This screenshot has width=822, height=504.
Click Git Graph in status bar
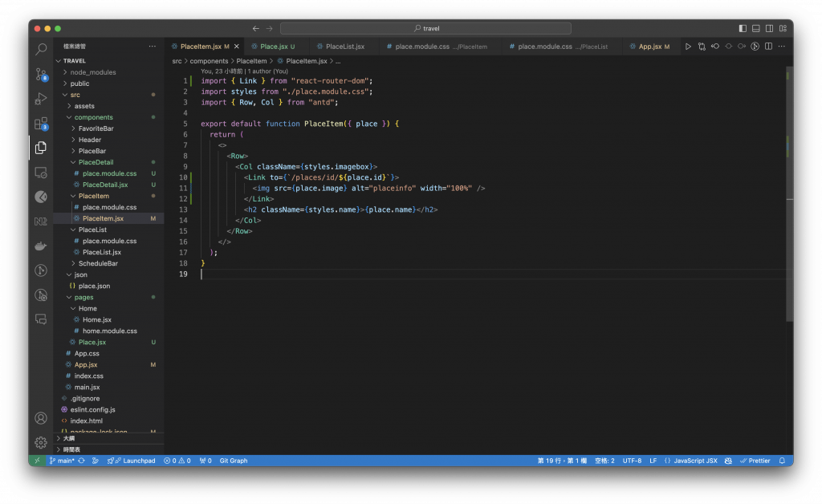(233, 461)
